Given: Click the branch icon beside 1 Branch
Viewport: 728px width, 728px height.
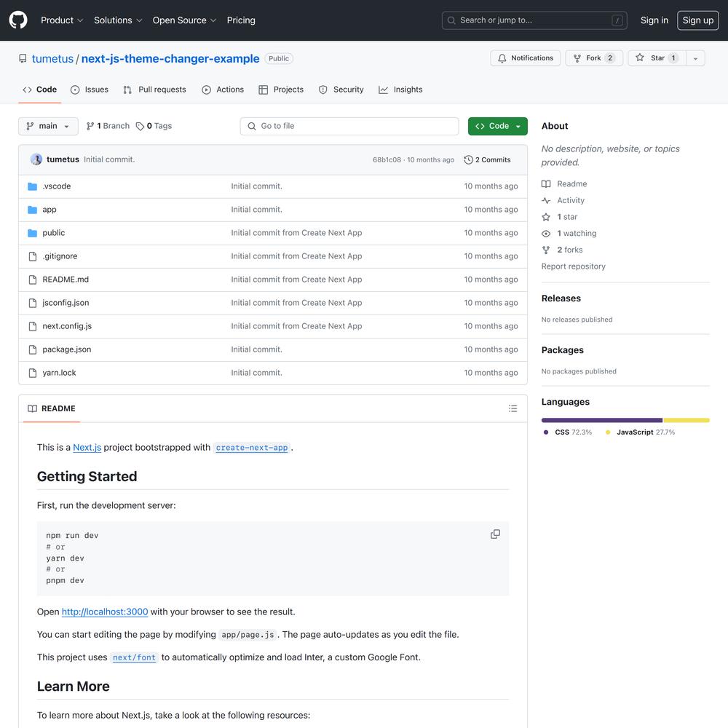Looking at the screenshot, I should 90,126.
